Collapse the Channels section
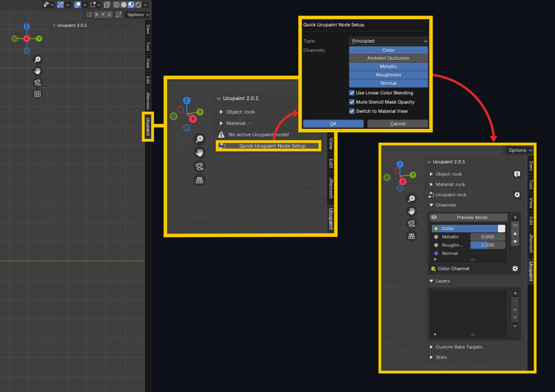This screenshot has height=392, width=555. pyautogui.click(x=431, y=205)
